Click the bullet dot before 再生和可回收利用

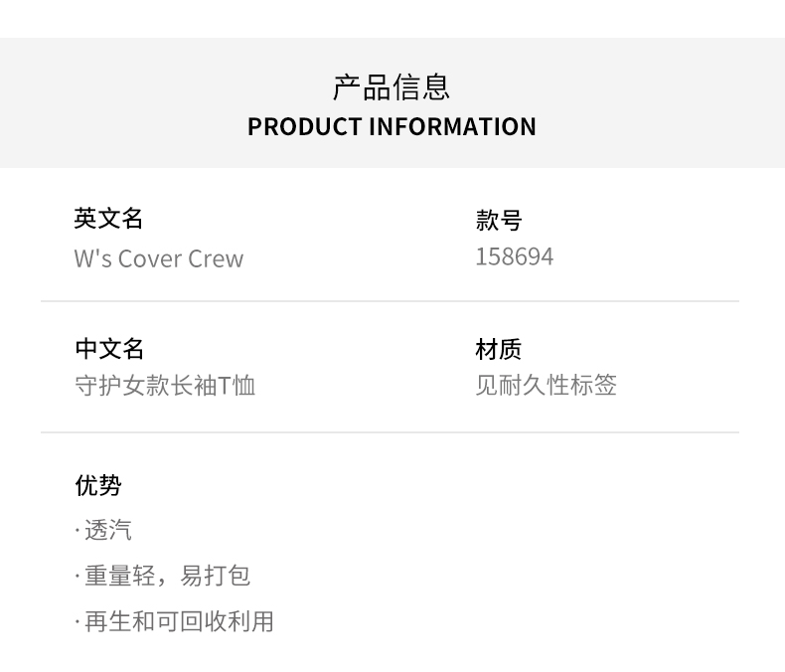click(78, 622)
